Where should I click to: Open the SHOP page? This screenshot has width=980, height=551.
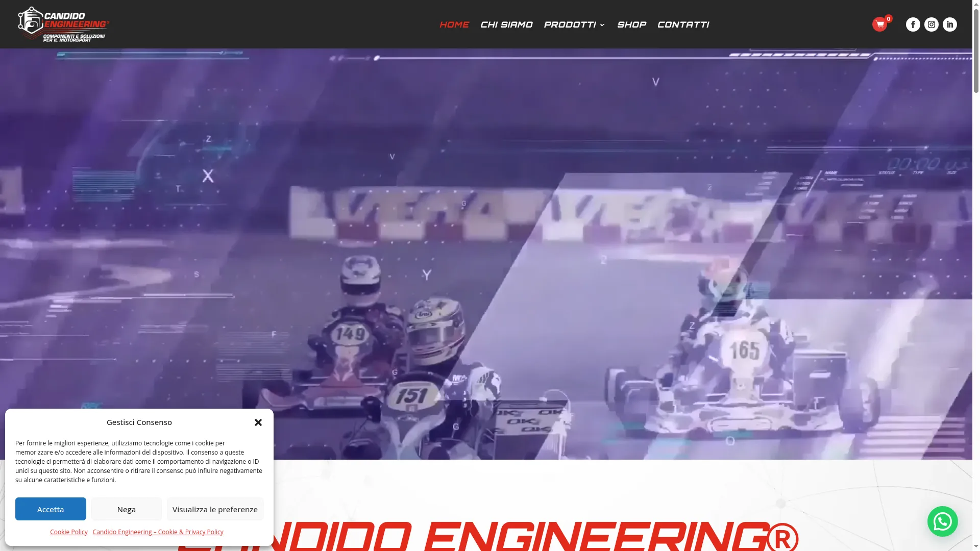pos(631,24)
